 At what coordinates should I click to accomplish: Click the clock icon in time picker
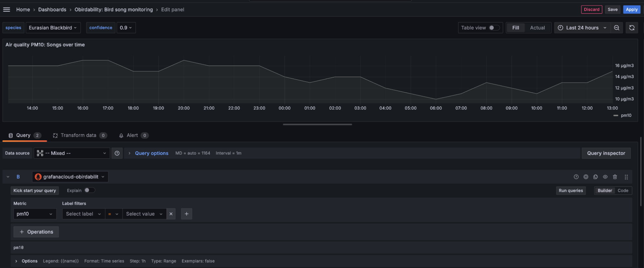560,28
